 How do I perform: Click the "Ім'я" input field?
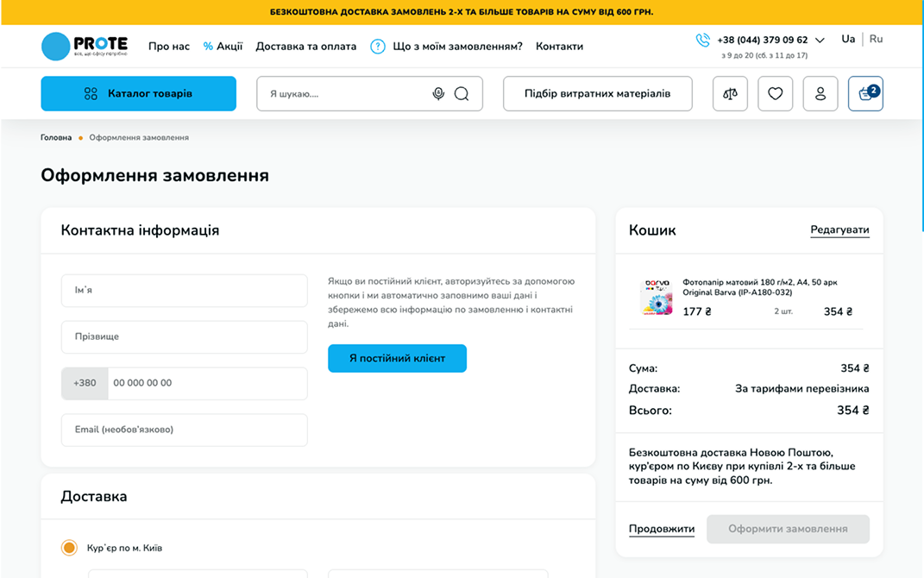click(184, 291)
